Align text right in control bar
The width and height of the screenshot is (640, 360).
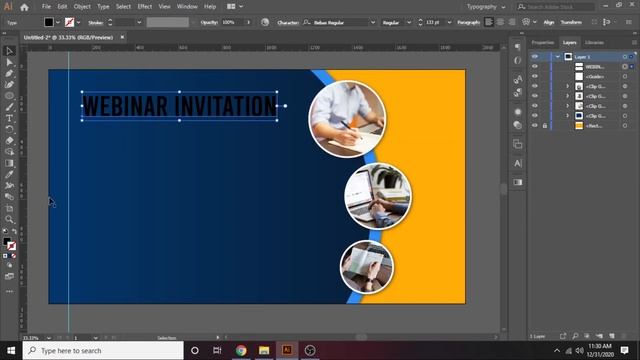click(x=511, y=22)
